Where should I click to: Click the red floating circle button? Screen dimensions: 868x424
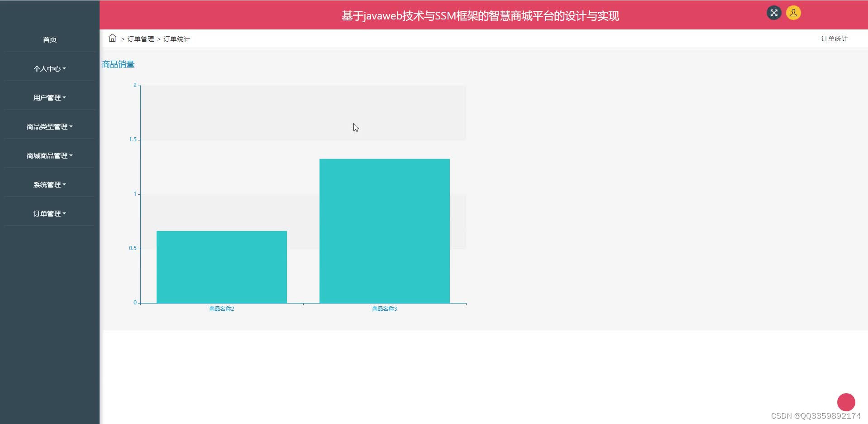coord(846,402)
